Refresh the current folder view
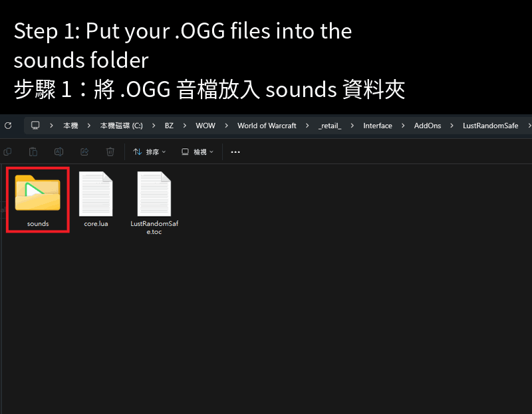 pyautogui.click(x=8, y=126)
